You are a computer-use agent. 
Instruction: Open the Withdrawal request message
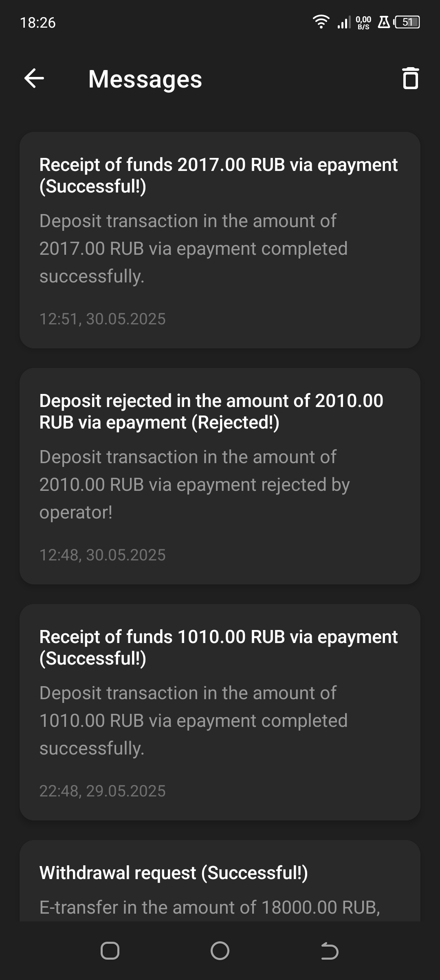coord(220,883)
